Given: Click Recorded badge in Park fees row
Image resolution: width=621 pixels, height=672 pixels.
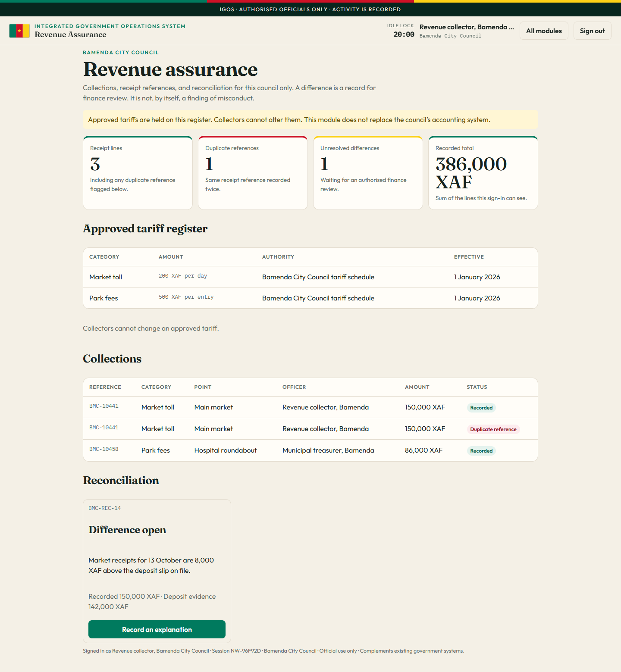Looking at the screenshot, I should point(481,451).
